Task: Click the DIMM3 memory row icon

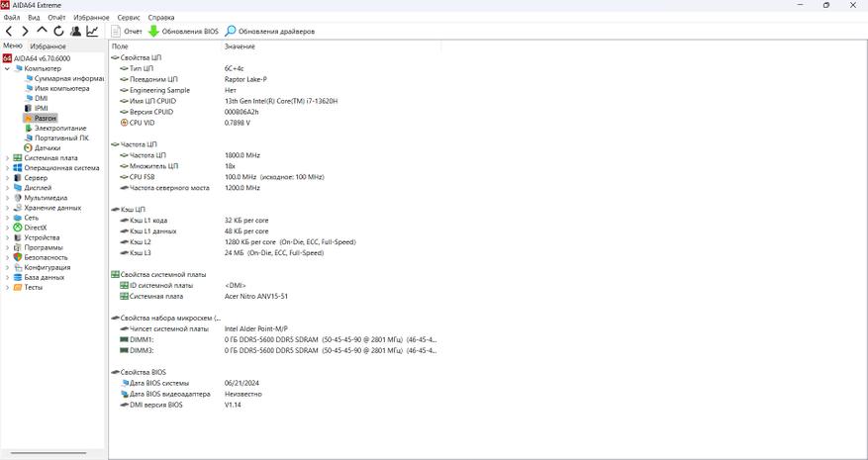Action: [x=124, y=351]
